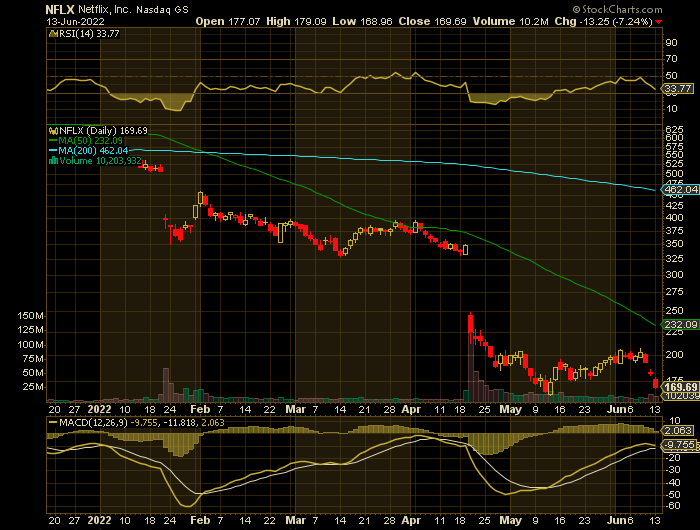Click the last red candlestick at 169.69
The image size is (700, 530).
(x=655, y=383)
